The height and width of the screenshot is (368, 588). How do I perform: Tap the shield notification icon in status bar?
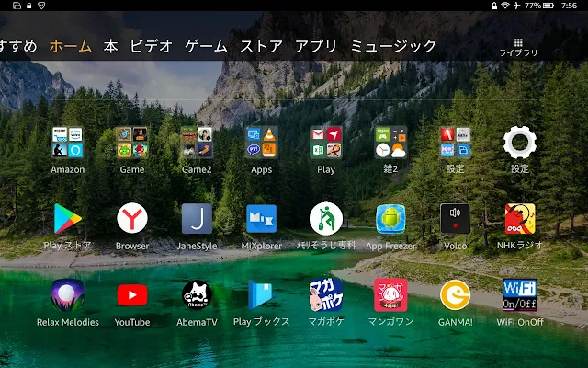click(x=41, y=6)
